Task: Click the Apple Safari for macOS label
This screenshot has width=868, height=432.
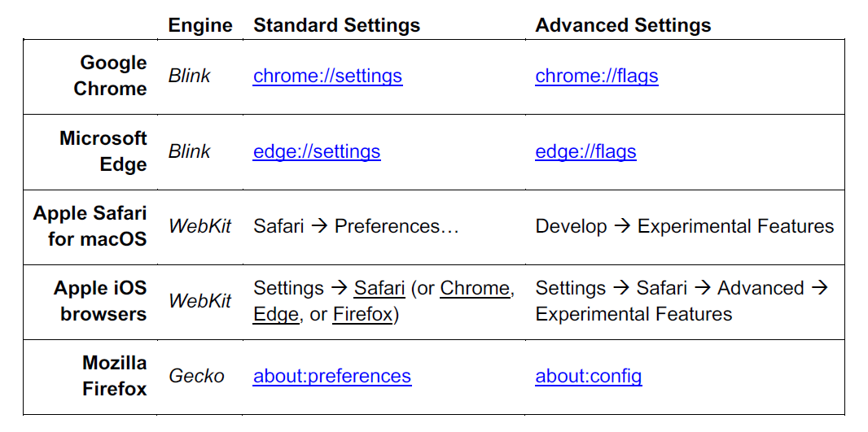Action: [x=90, y=226]
